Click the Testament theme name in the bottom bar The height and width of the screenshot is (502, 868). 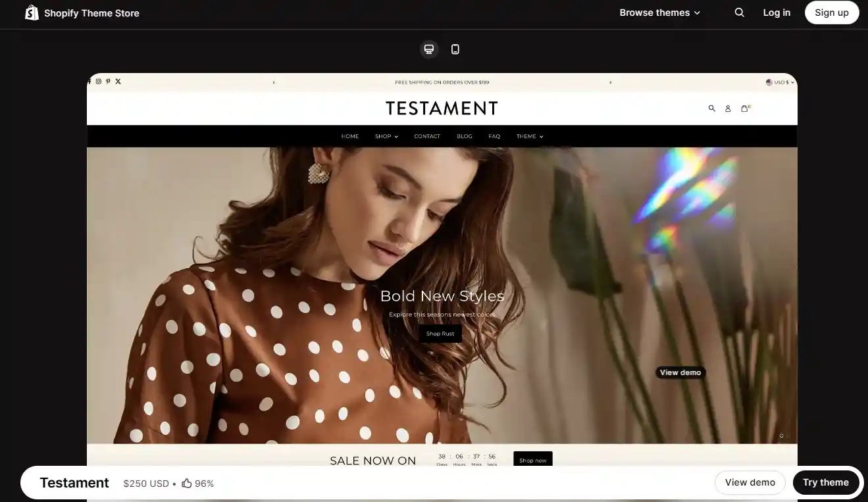[x=74, y=482]
